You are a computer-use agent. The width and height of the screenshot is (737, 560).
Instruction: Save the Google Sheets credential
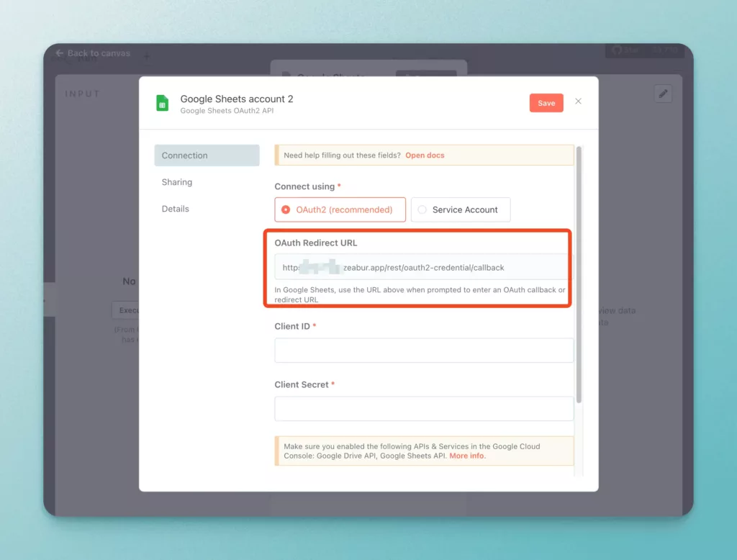point(546,103)
